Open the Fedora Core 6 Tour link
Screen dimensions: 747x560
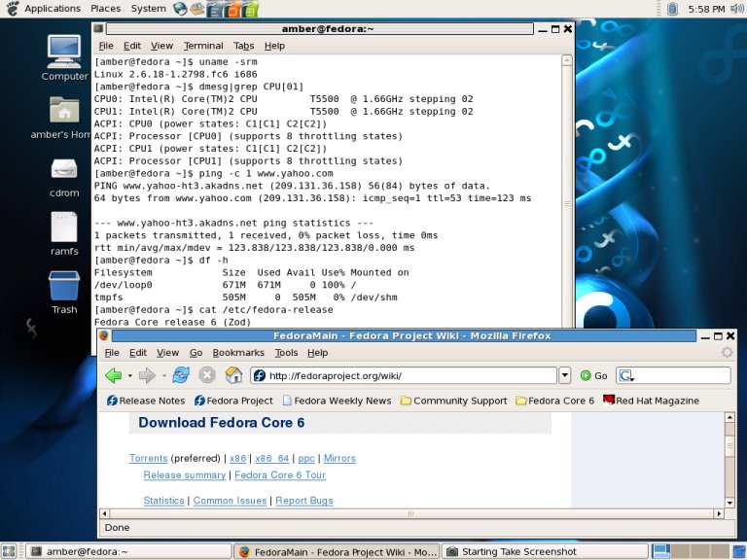click(280, 475)
